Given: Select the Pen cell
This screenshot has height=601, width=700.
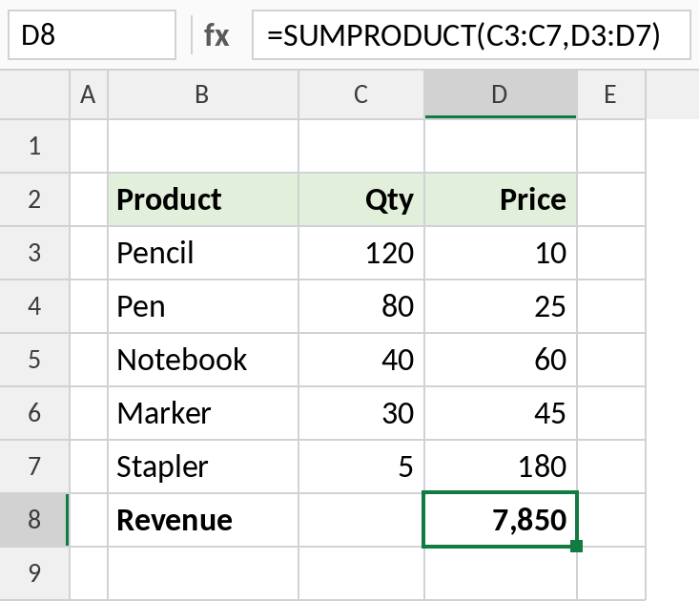Looking at the screenshot, I should (x=203, y=306).
